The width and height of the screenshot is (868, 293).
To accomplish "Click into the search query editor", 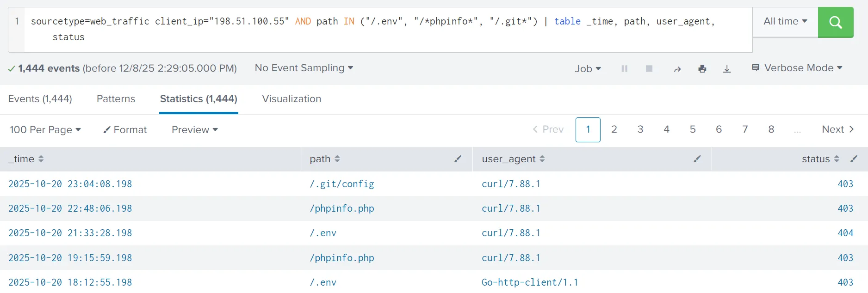I will (x=388, y=30).
